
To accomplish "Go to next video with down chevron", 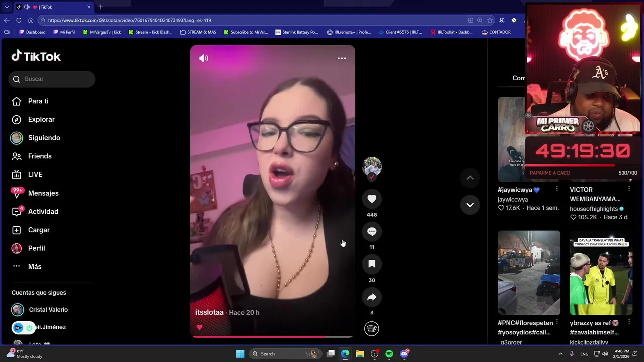I will (x=470, y=205).
